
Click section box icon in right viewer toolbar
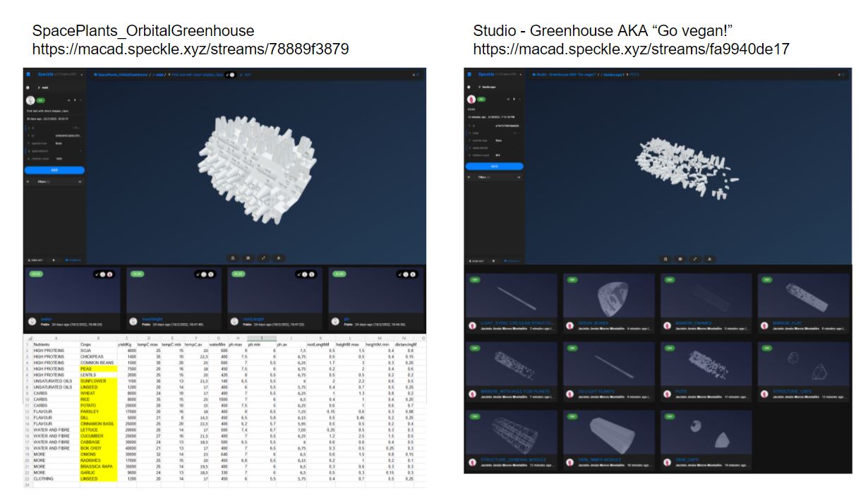[x=680, y=259]
